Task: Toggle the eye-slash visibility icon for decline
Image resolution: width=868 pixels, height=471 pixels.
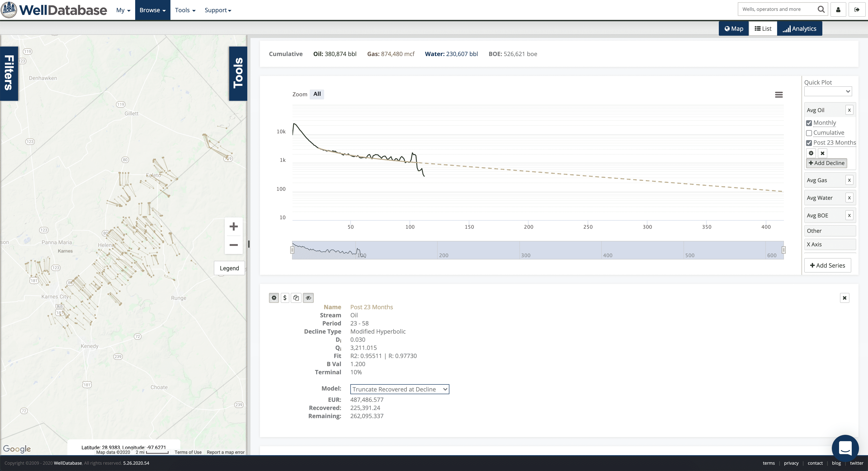Action: pos(308,298)
